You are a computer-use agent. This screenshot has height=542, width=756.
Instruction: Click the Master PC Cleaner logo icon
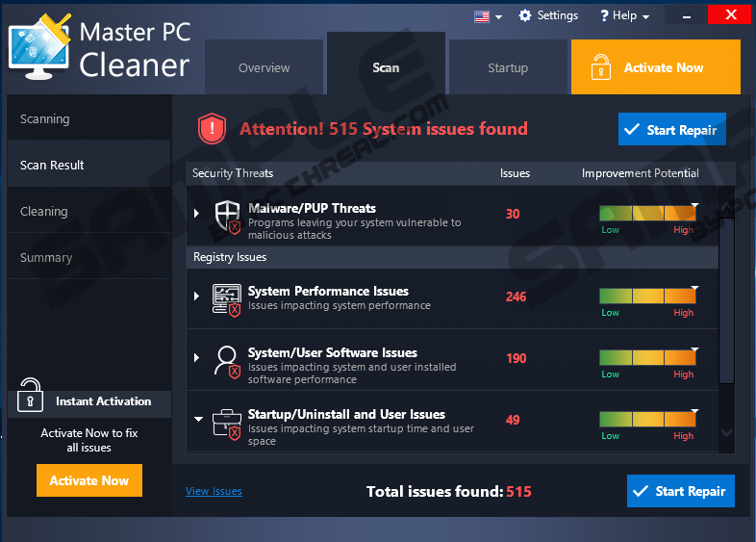coord(39,52)
